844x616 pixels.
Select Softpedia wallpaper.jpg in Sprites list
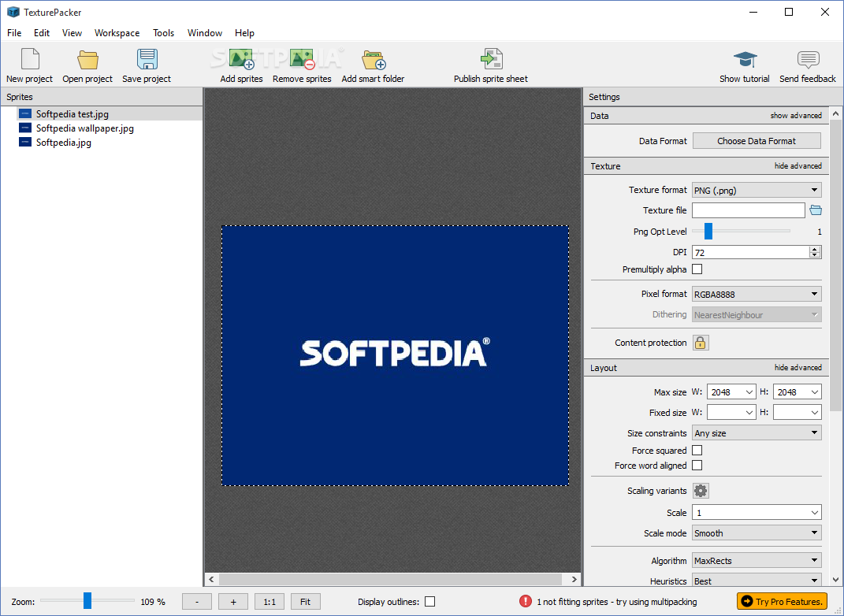coord(85,128)
